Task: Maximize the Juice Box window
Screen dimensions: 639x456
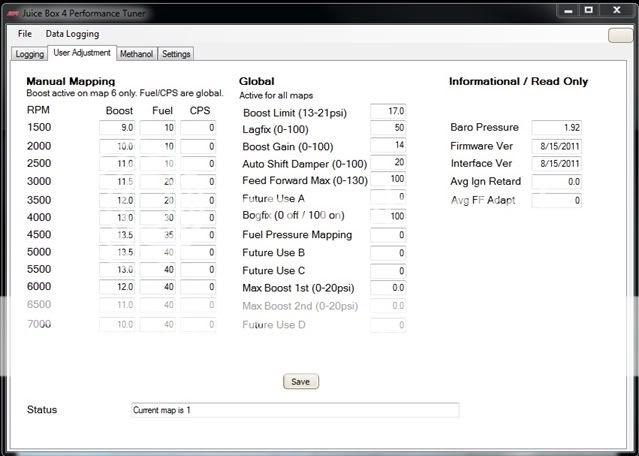Action: coord(591,10)
